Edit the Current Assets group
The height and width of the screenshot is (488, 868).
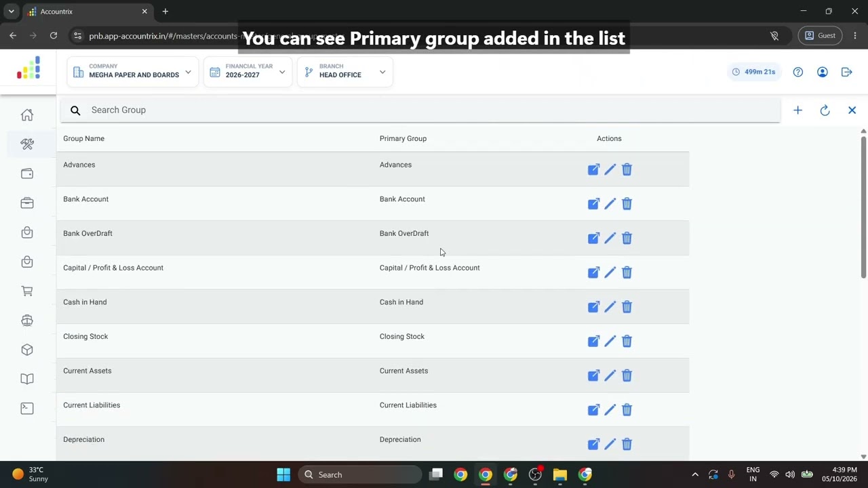(610, 375)
